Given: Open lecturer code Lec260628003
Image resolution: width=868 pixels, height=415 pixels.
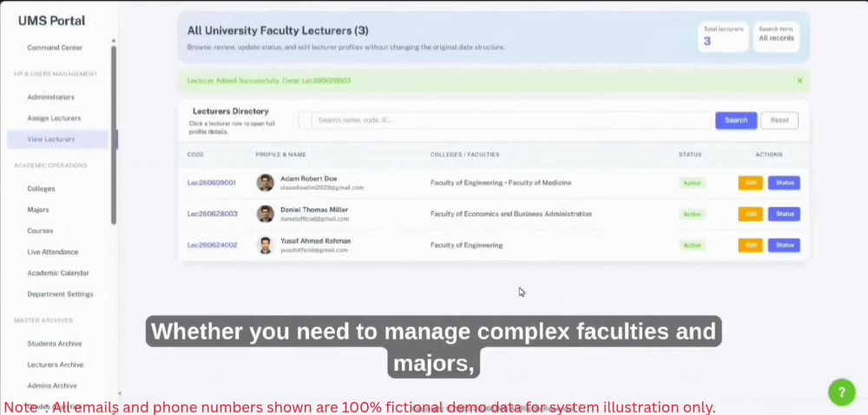Looking at the screenshot, I should tap(212, 214).
